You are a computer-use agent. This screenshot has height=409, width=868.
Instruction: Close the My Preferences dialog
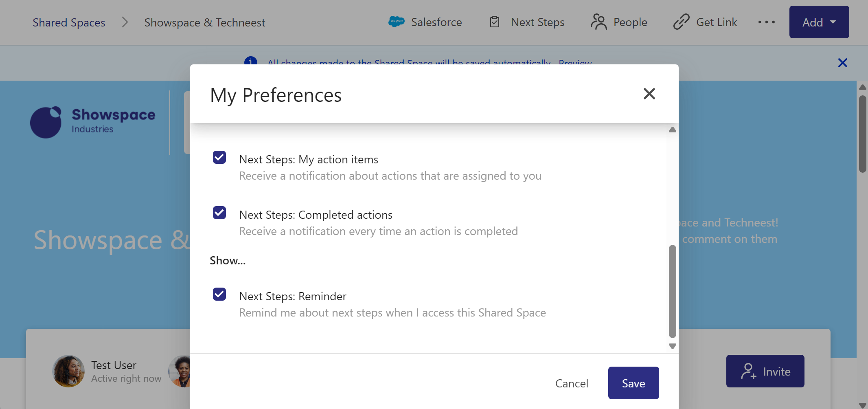tap(649, 94)
